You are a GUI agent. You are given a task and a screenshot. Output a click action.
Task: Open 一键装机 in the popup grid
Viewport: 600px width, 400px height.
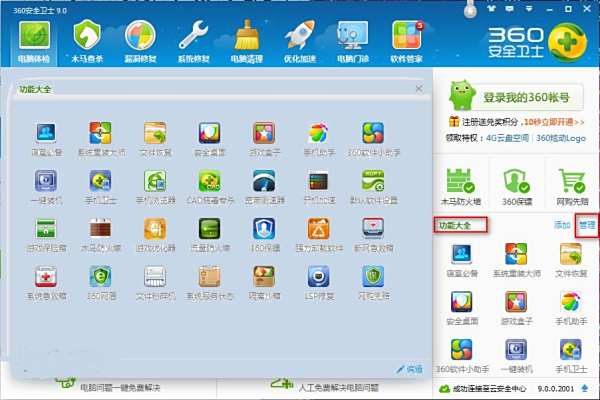coord(46,187)
